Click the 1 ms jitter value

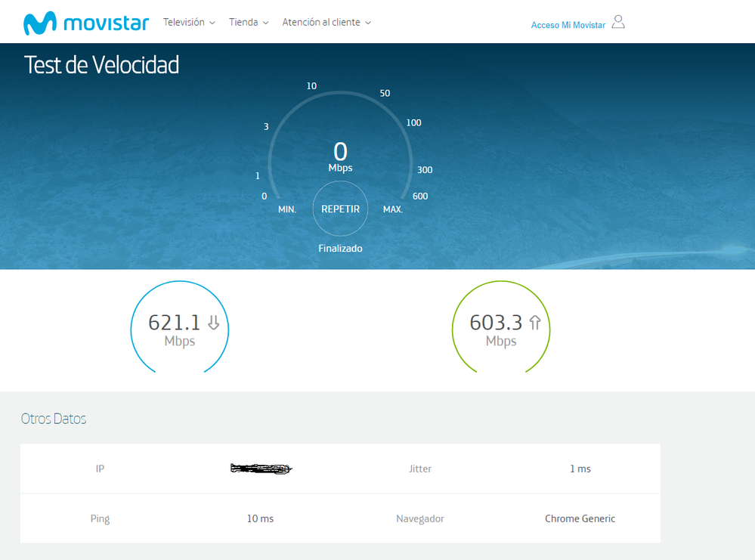tap(580, 469)
